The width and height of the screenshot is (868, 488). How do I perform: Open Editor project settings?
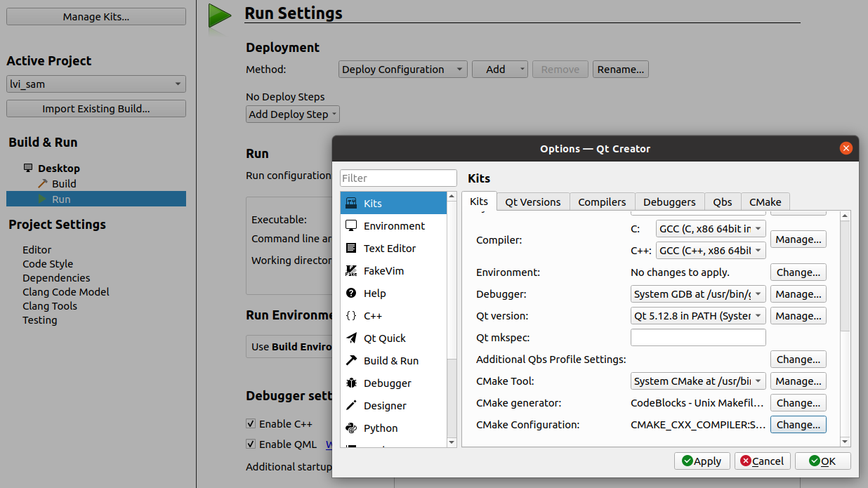(37, 250)
